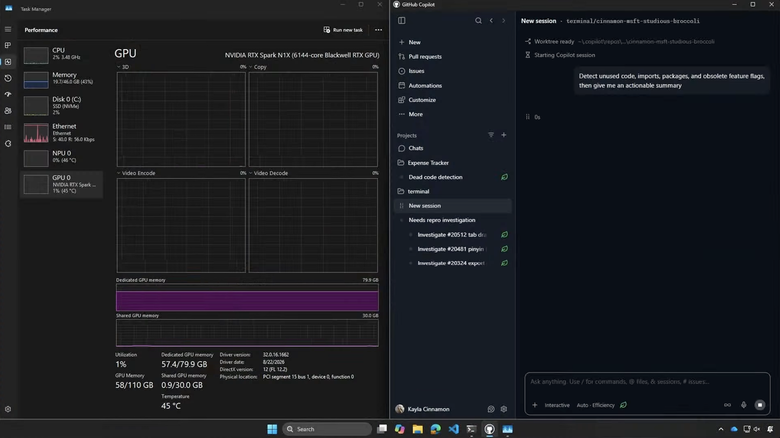
Task: Open Customize in Copilot sidebar
Action: (453, 100)
